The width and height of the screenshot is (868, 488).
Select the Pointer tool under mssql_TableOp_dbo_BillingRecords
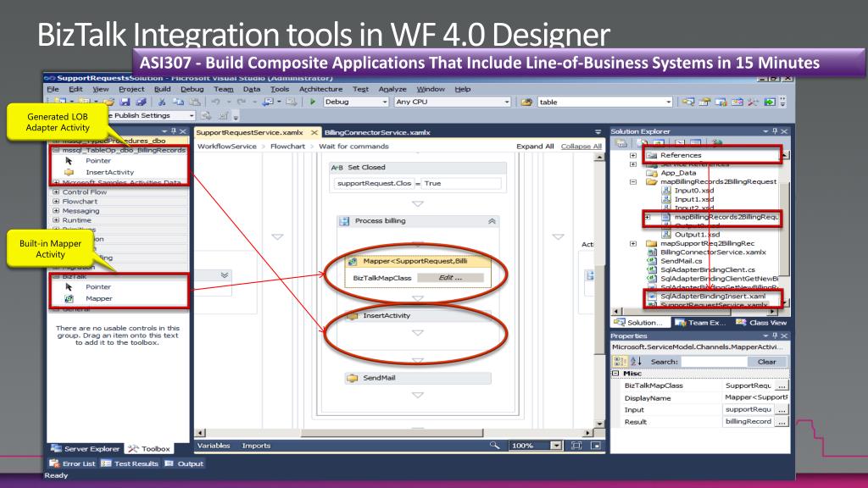(x=98, y=160)
